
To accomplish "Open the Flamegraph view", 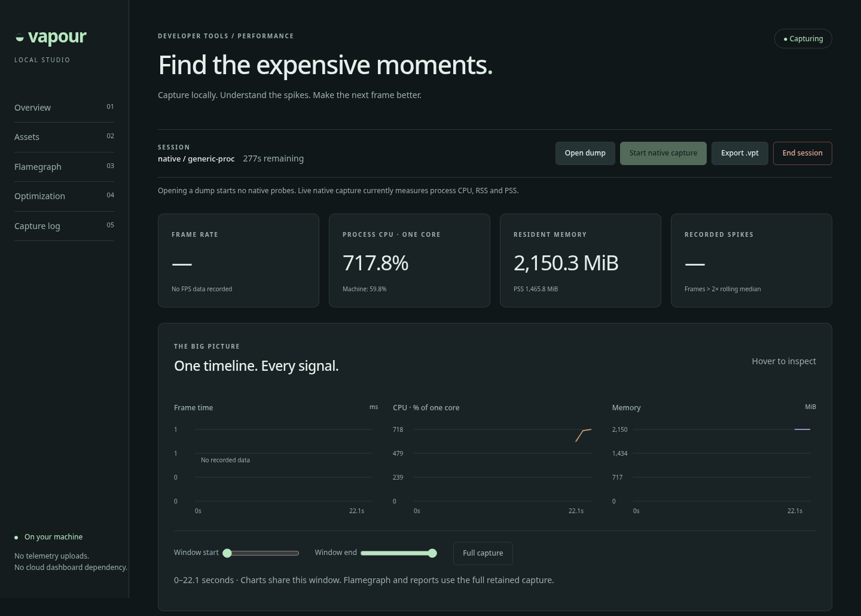I will tap(64, 167).
